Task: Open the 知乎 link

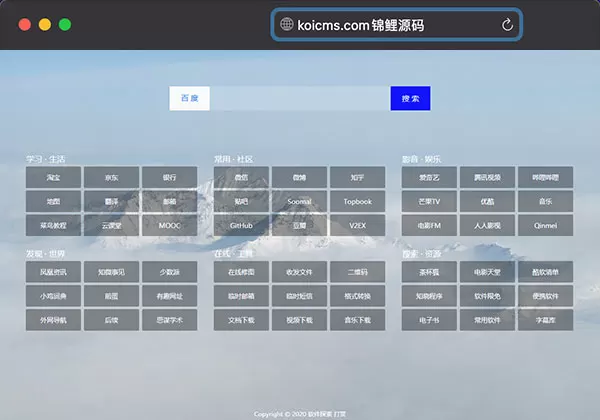Action: point(357,177)
